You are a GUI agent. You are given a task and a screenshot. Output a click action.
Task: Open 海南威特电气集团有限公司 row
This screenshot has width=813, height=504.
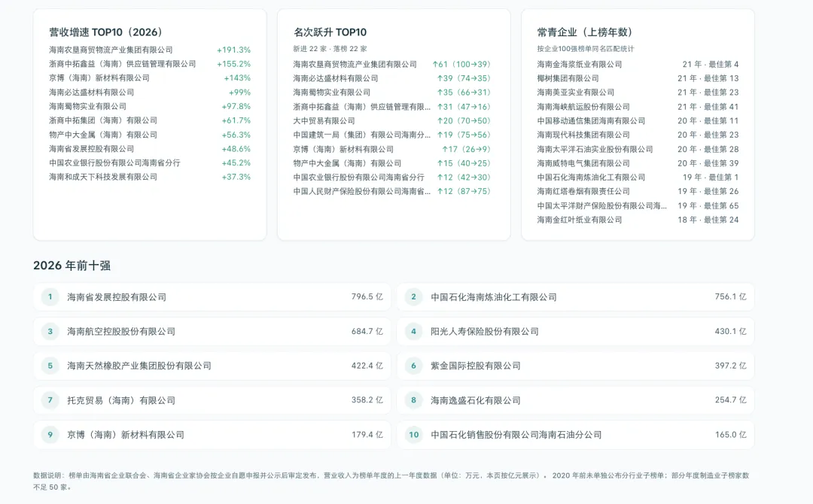coord(638,163)
